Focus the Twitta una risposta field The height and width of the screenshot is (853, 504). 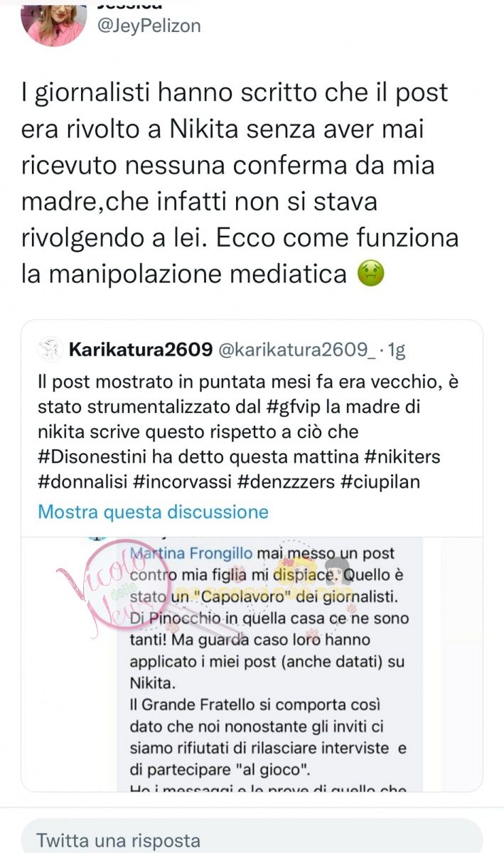coord(252,839)
